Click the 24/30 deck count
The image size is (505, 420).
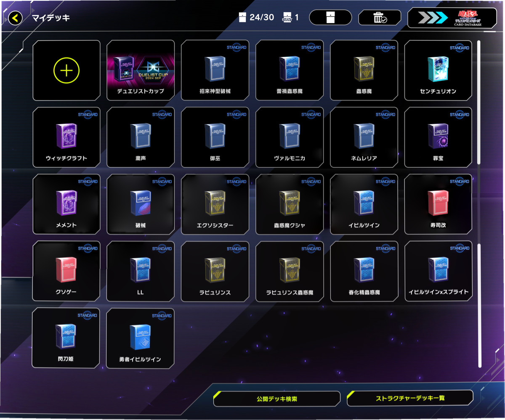click(x=256, y=17)
